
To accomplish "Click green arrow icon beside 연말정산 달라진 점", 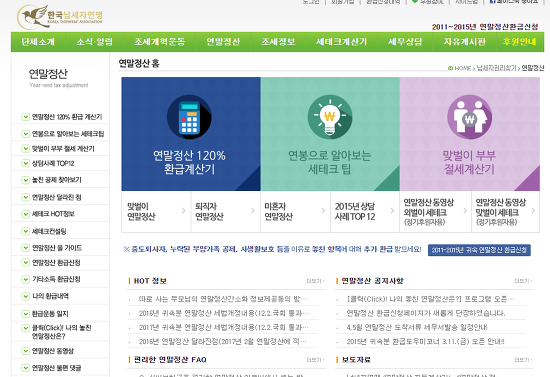I will coord(25,197).
